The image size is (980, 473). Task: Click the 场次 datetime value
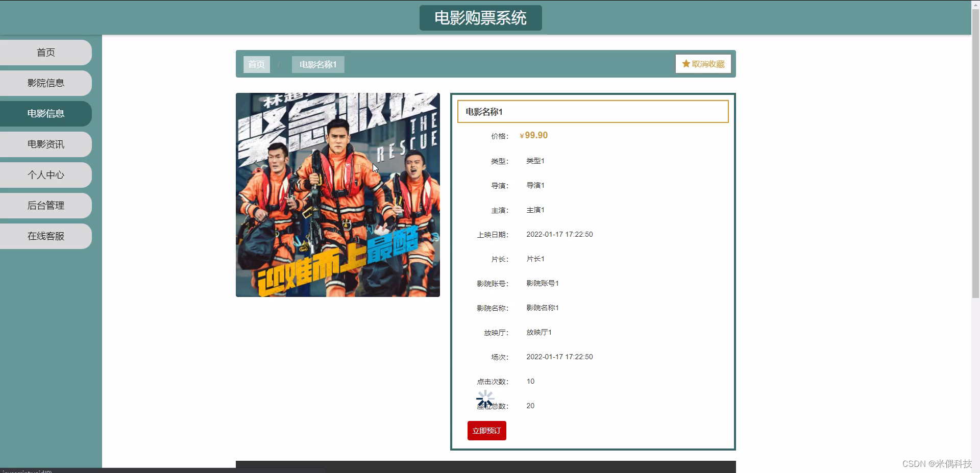click(559, 357)
